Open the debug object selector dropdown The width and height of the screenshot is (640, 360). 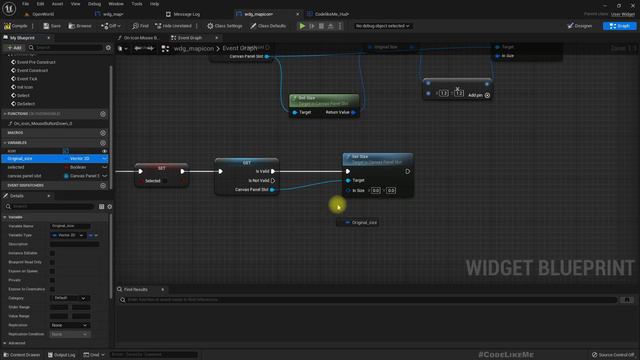382,26
